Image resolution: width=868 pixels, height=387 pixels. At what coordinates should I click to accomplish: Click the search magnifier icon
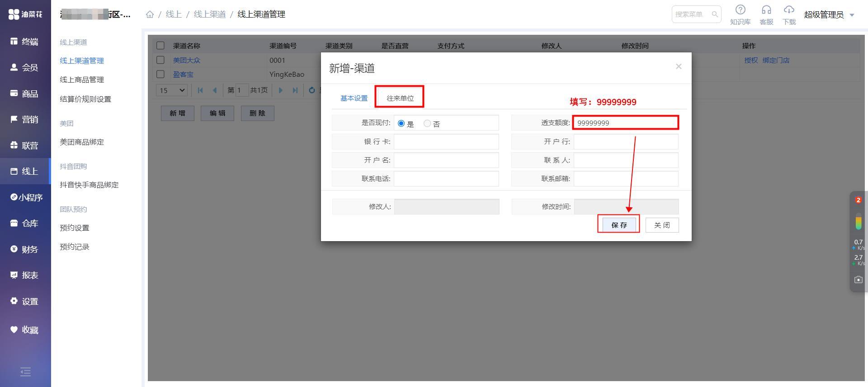point(715,14)
